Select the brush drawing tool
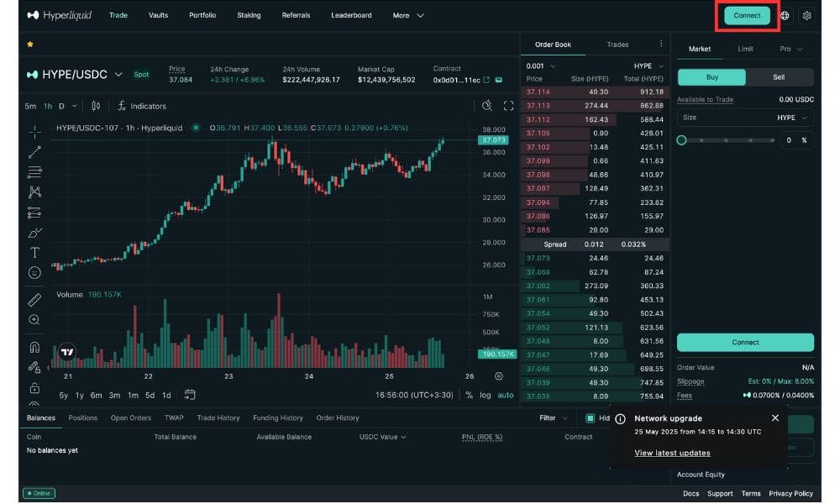 pyautogui.click(x=34, y=233)
